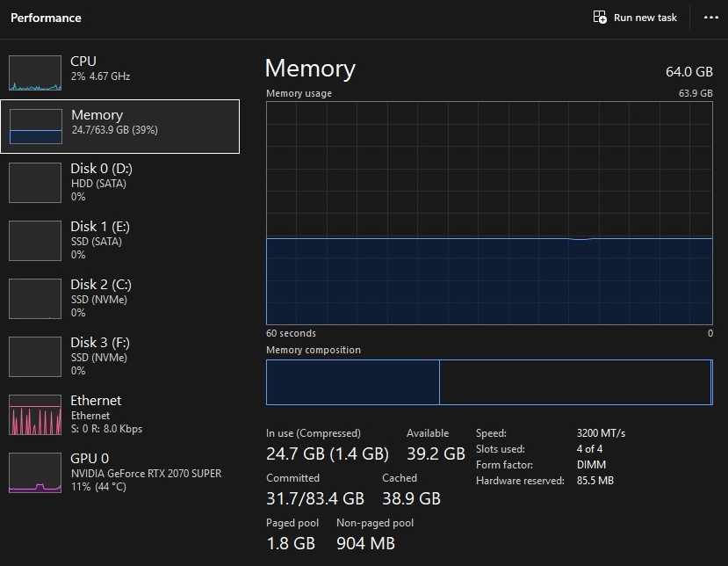Screen dimensions: 728x566
Task: Click the Memory usage graph label
Action: [299, 93]
